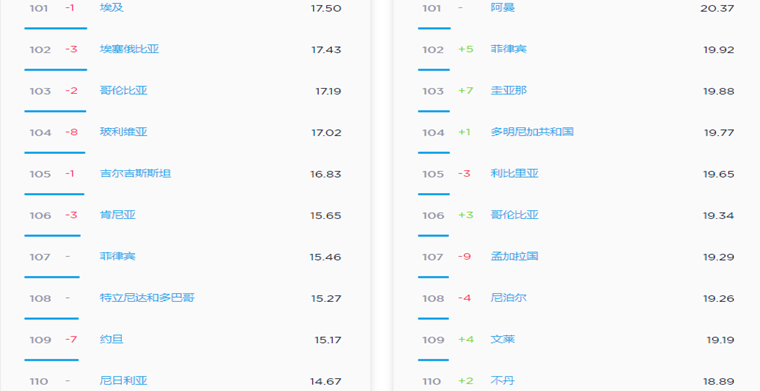Select the score value 19.26
Screen dimensions: 760x391
click(x=719, y=298)
